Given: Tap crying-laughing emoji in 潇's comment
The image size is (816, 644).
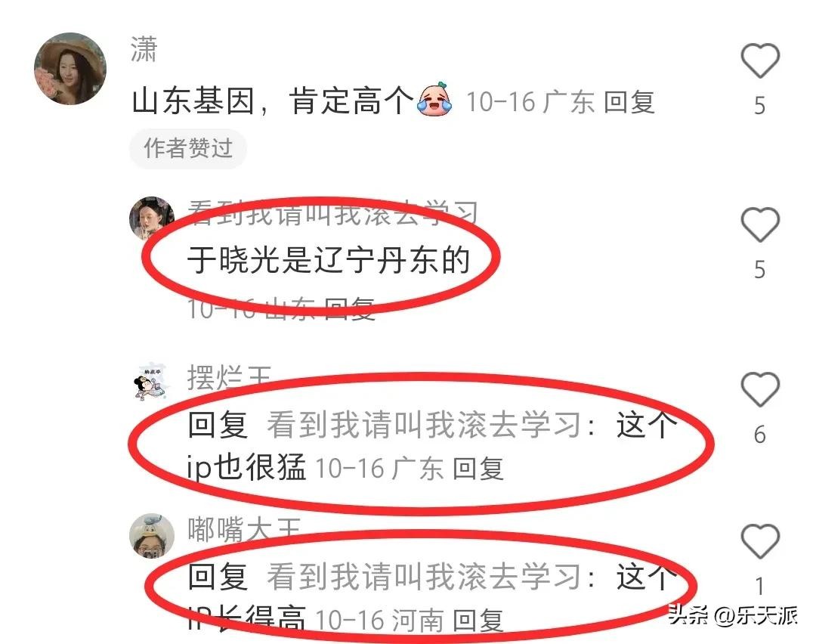Looking at the screenshot, I should (434, 100).
